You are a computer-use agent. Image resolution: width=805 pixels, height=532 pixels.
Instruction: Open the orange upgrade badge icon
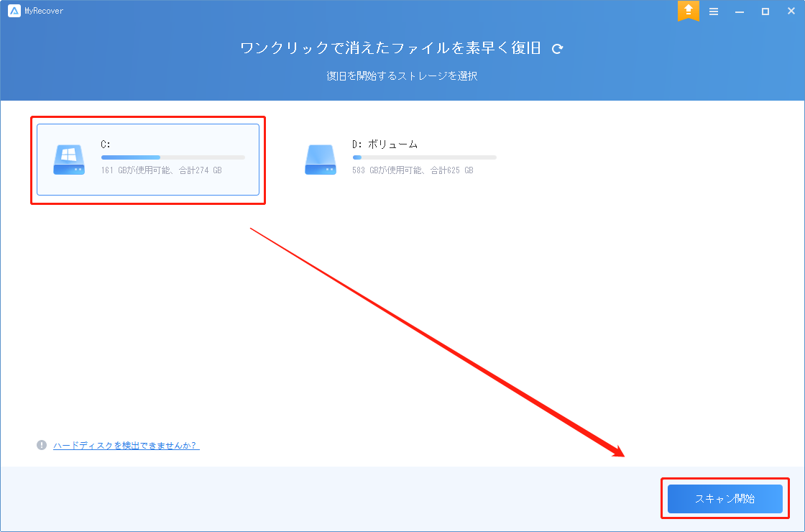[x=688, y=11]
